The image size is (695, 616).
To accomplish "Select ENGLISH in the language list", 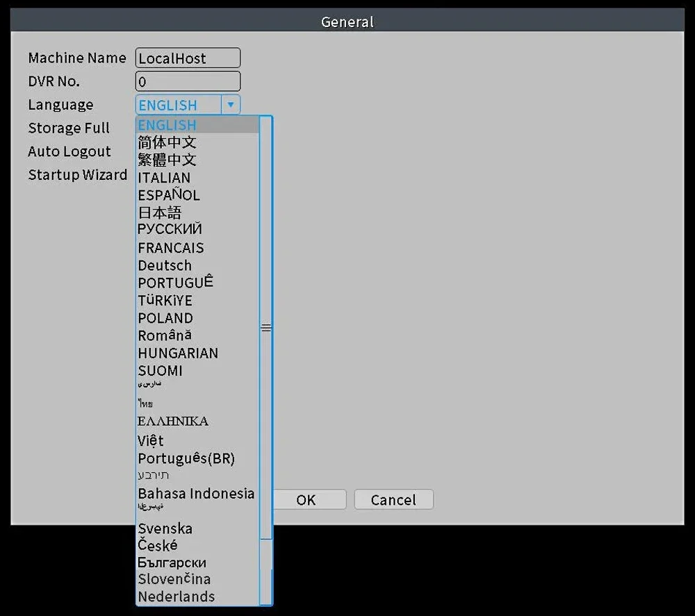I will coord(197,125).
